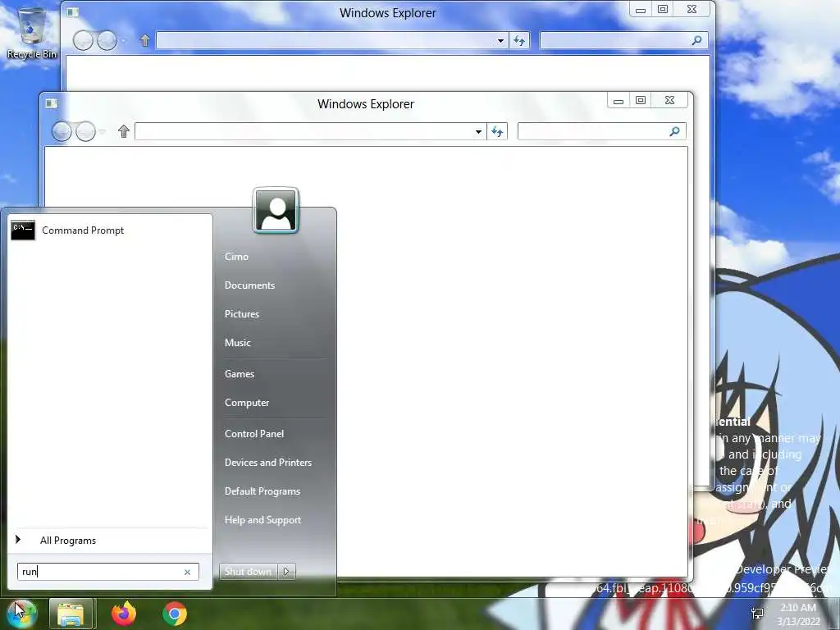This screenshot has width=840, height=630.
Task: Maximize the front Windows Explorer window
Action: [641, 100]
